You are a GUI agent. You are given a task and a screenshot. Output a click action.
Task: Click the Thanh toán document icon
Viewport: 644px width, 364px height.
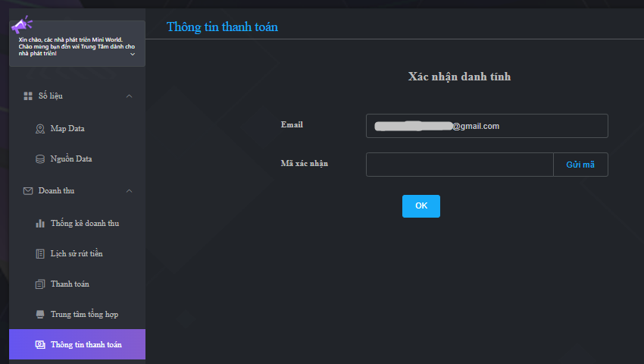(x=40, y=284)
